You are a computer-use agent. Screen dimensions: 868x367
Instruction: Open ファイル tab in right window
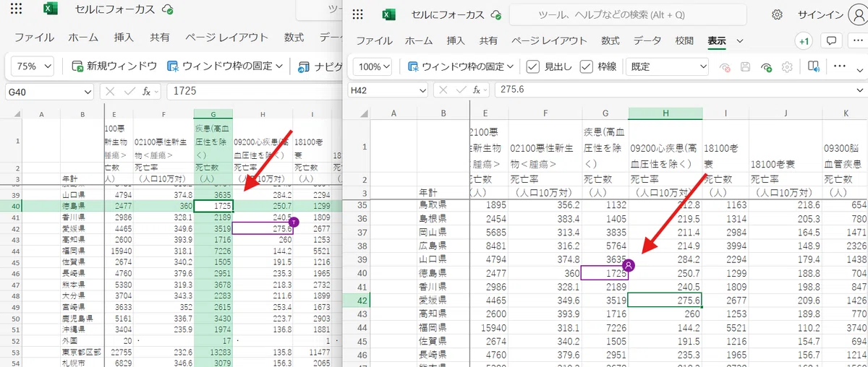373,41
